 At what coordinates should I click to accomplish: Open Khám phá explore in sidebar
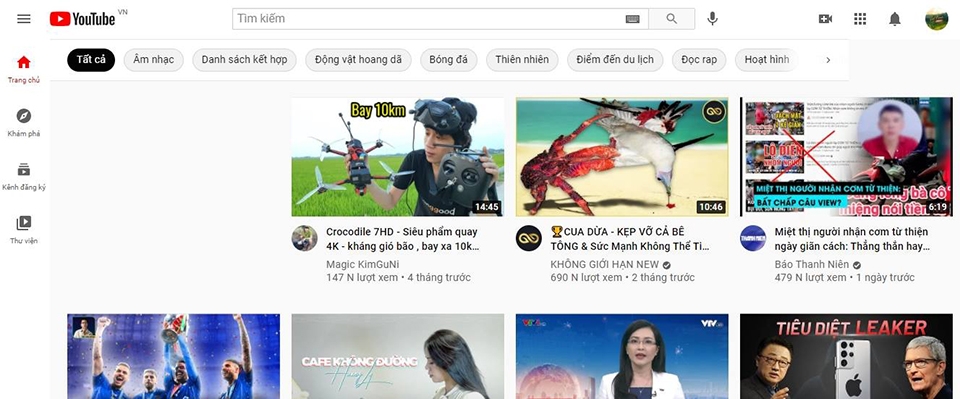(24, 123)
